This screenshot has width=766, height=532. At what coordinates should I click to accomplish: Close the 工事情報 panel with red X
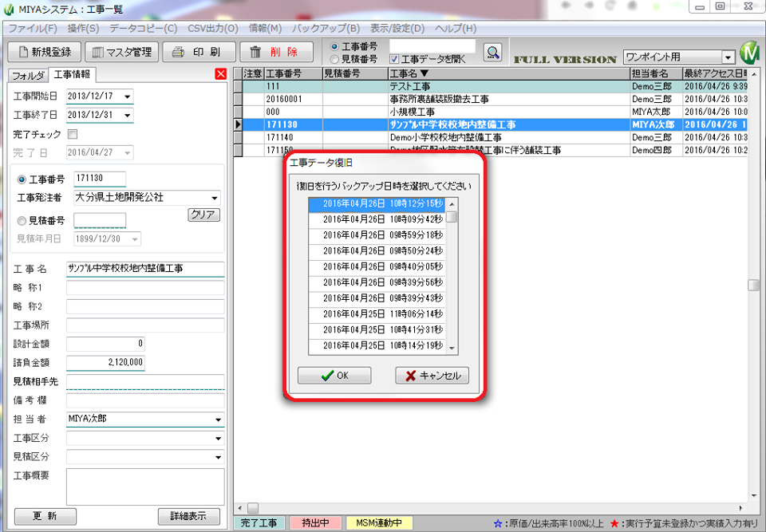coord(221,73)
